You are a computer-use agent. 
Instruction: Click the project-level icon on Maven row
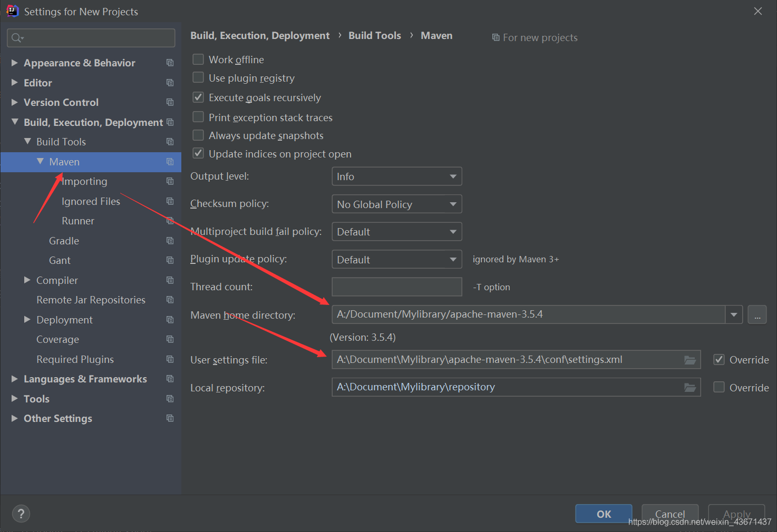pos(170,162)
